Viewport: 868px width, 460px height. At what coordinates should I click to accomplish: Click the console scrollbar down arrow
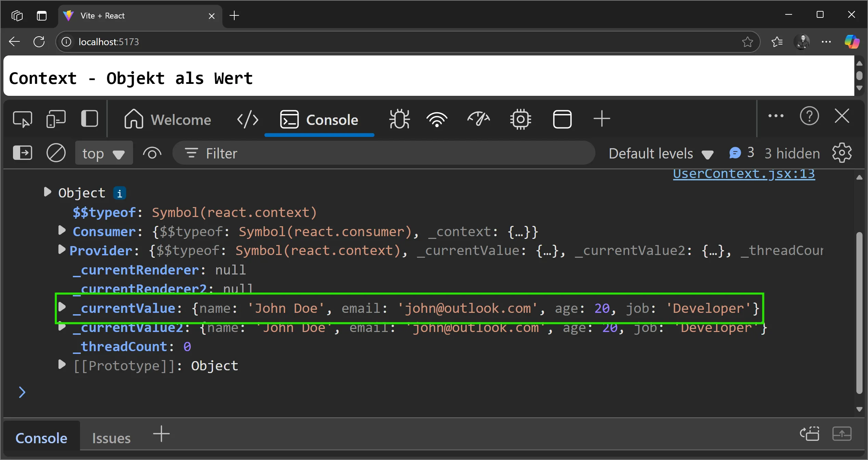[859, 409]
